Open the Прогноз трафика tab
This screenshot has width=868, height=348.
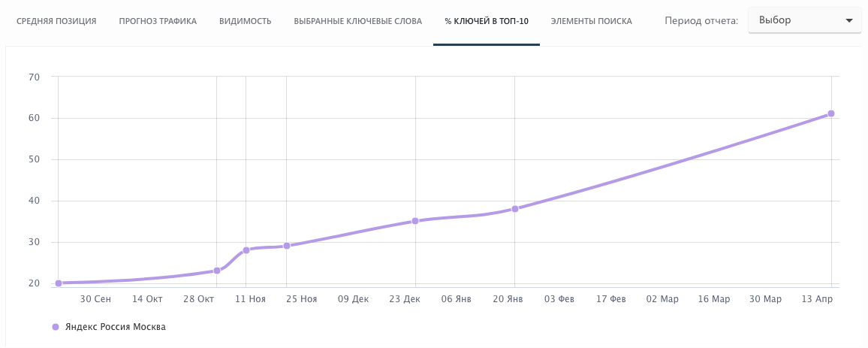158,21
